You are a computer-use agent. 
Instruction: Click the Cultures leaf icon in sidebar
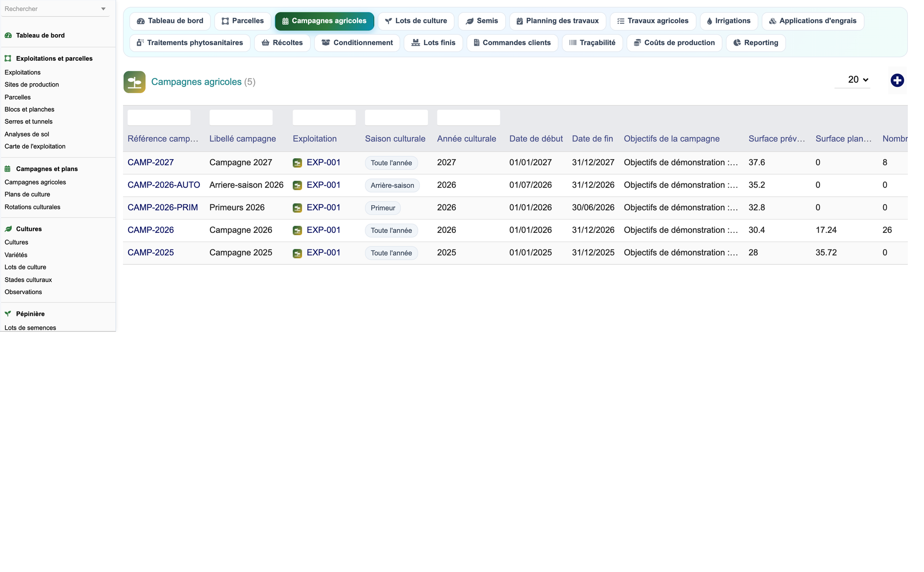(x=8, y=229)
